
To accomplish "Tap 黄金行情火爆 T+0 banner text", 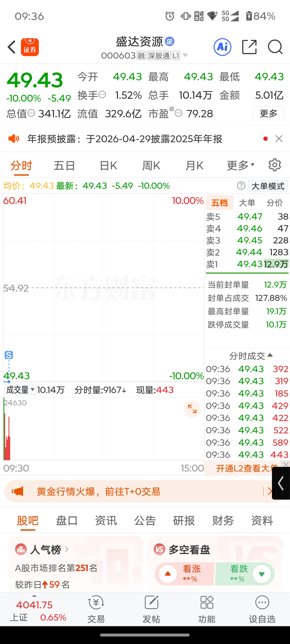I will (99, 491).
